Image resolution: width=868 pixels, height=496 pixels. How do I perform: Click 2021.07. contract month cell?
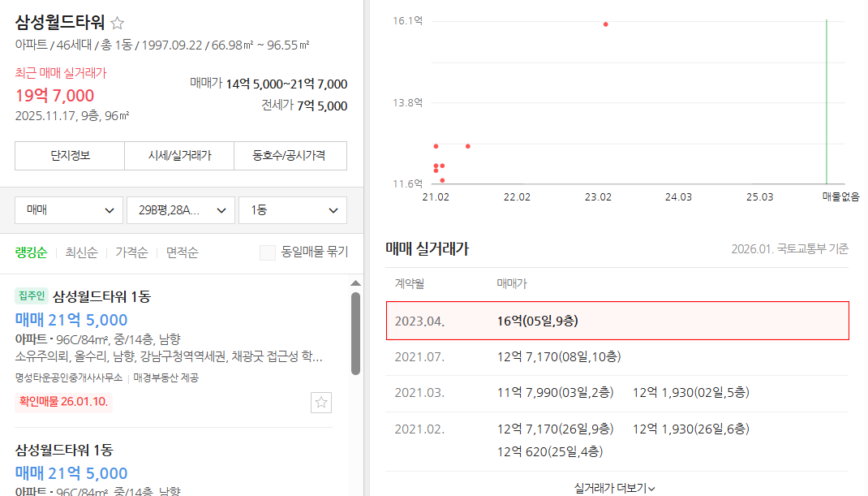tap(419, 357)
